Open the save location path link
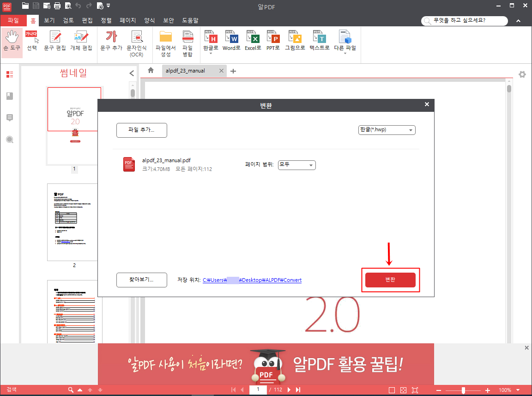Image resolution: width=532 pixels, height=396 pixels. [252, 280]
